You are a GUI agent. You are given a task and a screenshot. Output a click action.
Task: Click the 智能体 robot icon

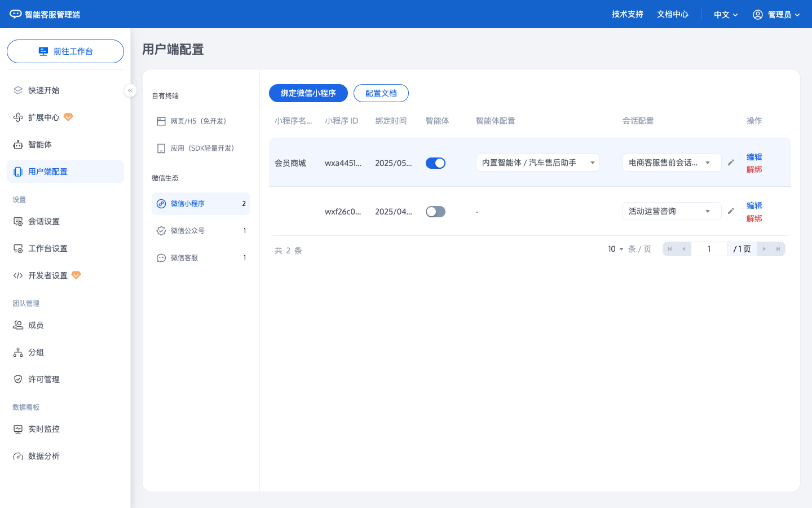(18, 144)
